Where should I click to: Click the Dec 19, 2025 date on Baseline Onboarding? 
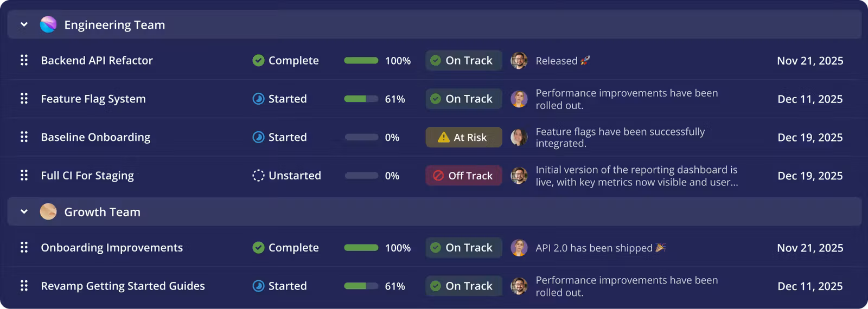point(810,137)
